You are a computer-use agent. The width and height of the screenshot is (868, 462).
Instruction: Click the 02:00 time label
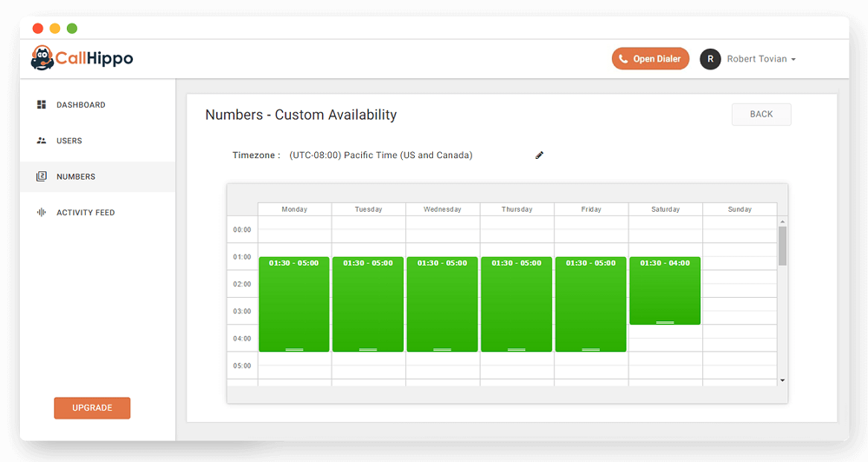(242, 284)
